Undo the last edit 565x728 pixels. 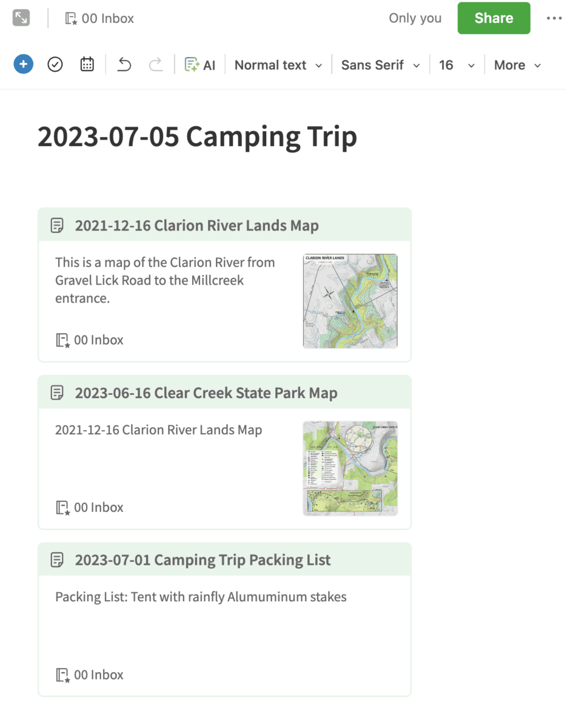pos(124,64)
